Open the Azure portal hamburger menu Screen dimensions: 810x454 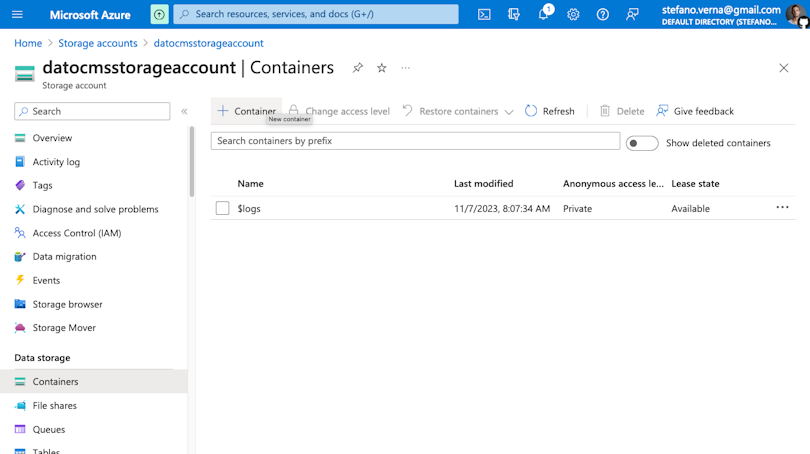click(x=17, y=14)
